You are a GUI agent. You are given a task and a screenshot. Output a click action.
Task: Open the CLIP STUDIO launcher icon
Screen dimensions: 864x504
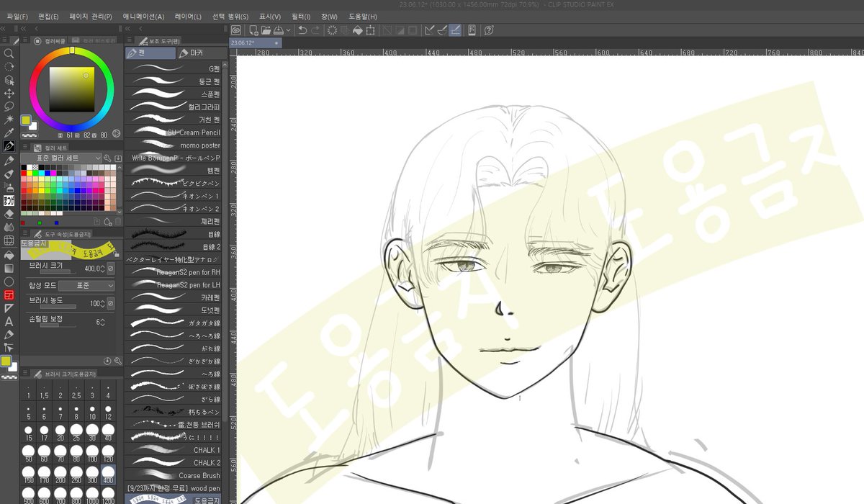click(x=235, y=30)
